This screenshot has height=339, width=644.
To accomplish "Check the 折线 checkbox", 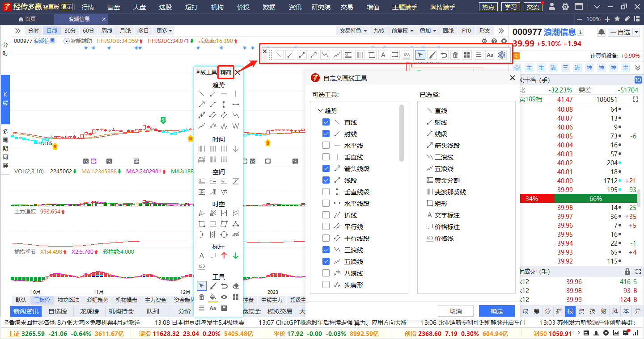I will pos(326,215).
